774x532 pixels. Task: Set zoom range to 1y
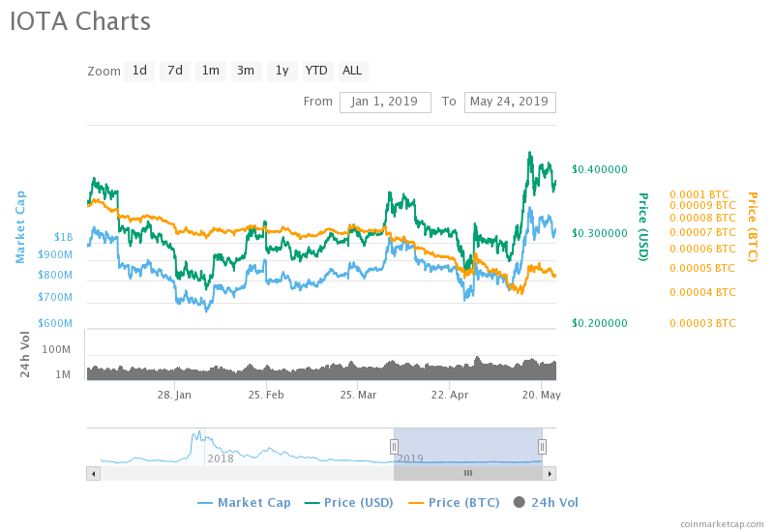[x=282, y=71]
